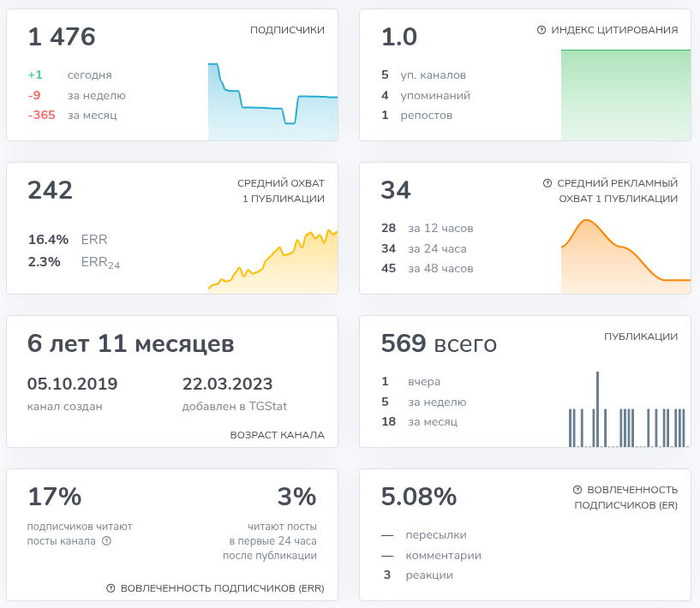This screenshot has width=700, height=608.
Task: Select the '18' monthly publications count
Action: [388, 421]
